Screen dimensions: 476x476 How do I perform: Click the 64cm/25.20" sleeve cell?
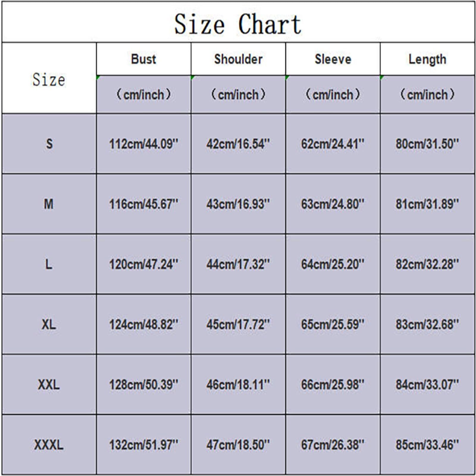coord(333,264)
